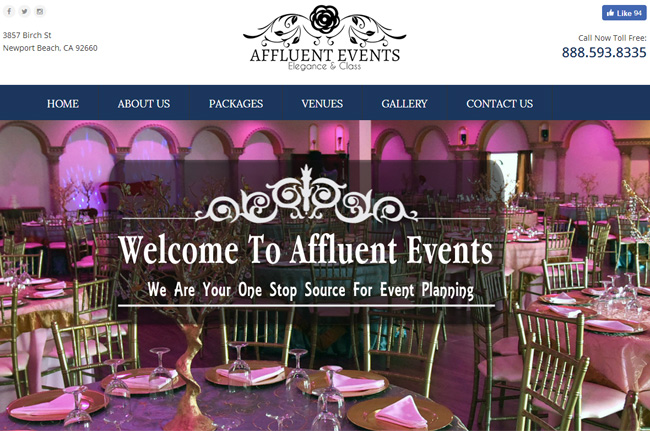Open the Facebook social icon

point(9,11)
